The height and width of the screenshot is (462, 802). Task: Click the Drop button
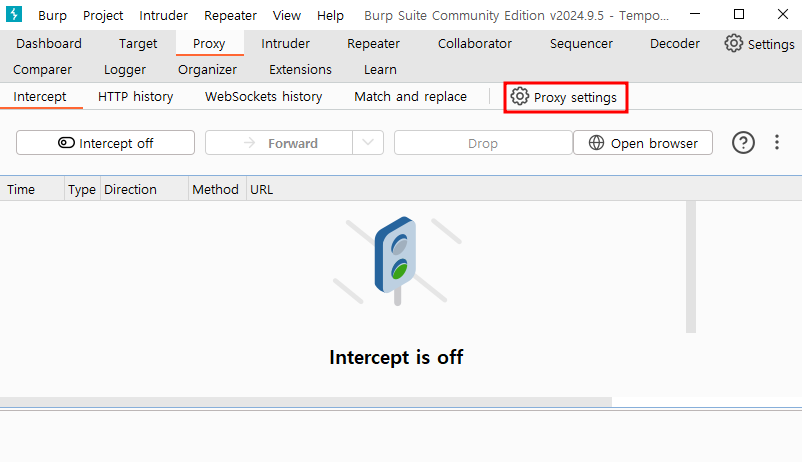[483, 143]
